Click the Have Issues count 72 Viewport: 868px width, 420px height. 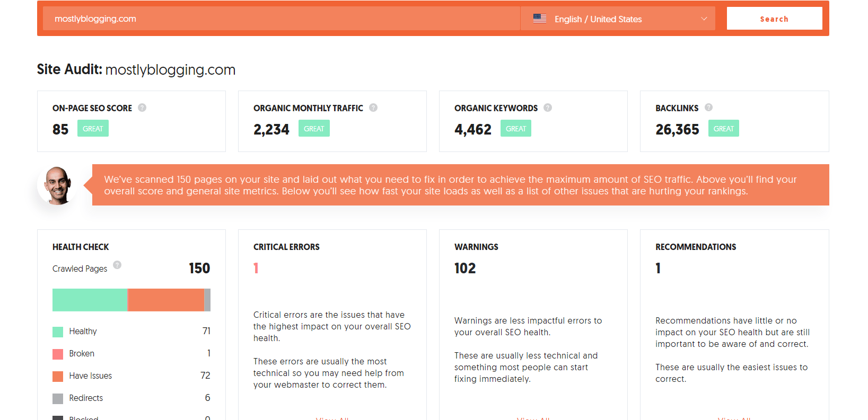click(205, 376)
